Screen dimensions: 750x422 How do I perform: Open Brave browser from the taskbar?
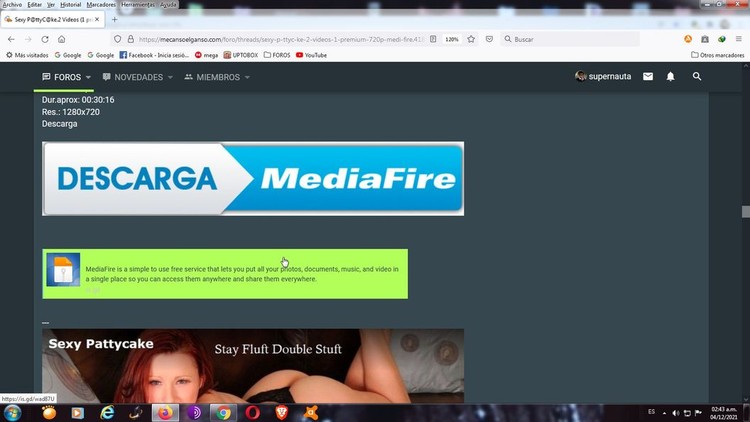(x=282, y=412)
